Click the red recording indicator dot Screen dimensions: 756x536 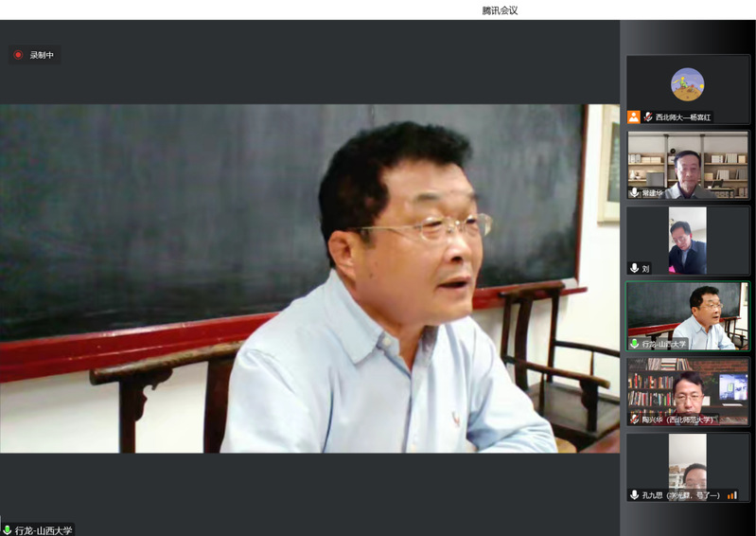[x=18, y=55]
